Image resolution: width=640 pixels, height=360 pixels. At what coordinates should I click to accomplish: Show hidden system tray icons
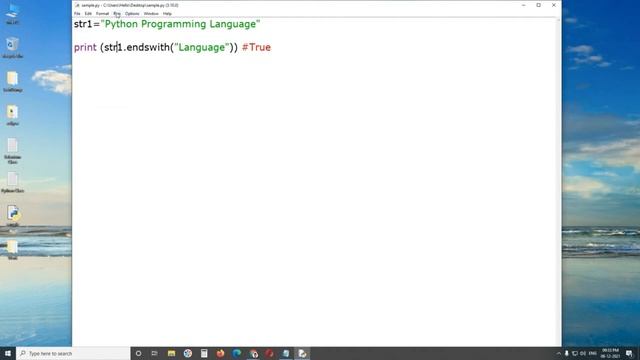point(558,353)
